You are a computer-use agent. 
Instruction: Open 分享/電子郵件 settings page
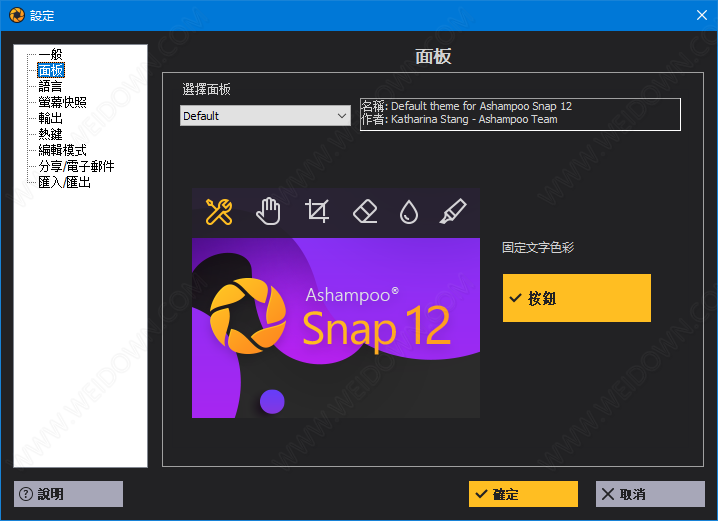pyautogui.click(x=76, y=166)
